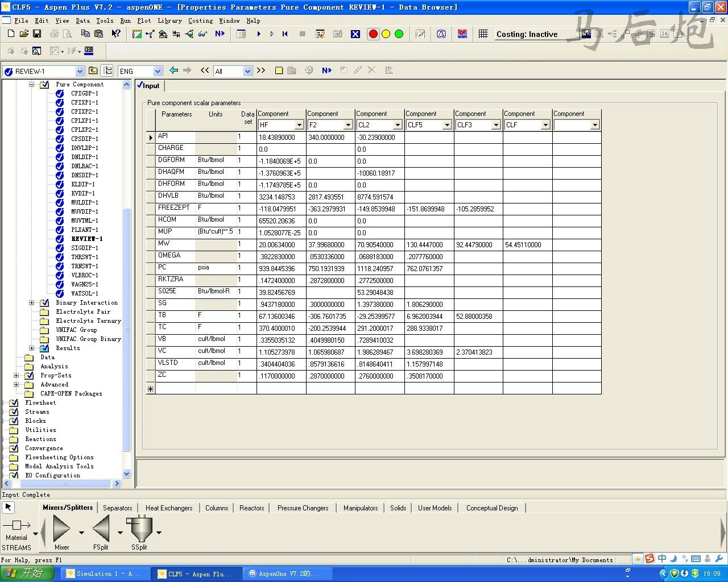Click the Paste clipboard icon
This screenshot has width=728, height=582.
[x=98, y=34]
